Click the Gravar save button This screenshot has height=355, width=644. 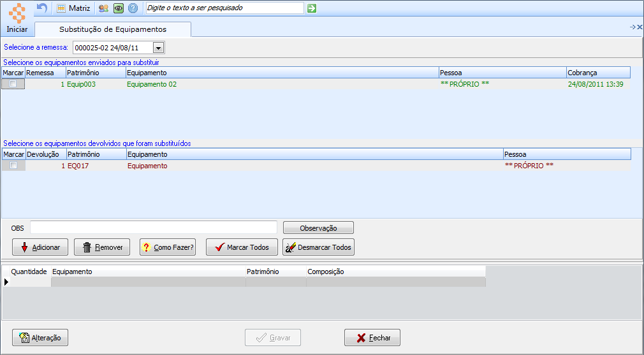(273, 338)
